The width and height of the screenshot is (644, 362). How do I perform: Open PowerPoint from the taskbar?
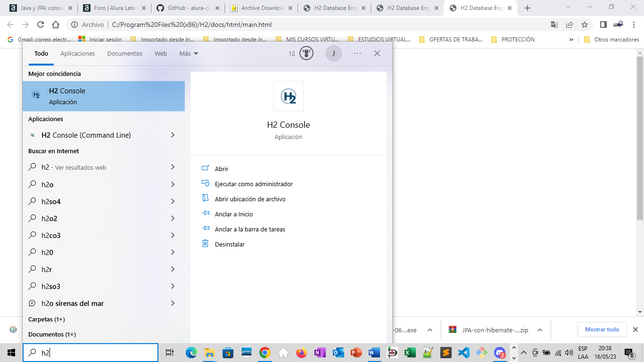tap(356, 353)
